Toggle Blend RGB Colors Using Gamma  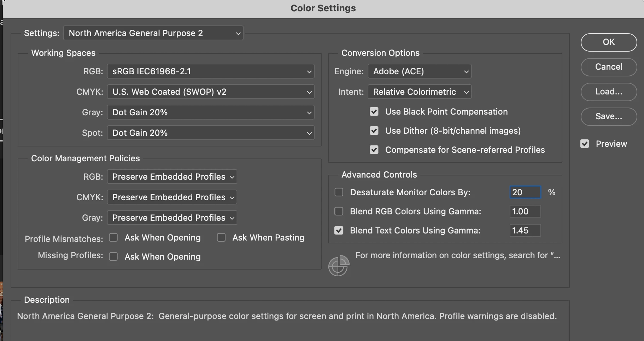[x=339, y=211]
